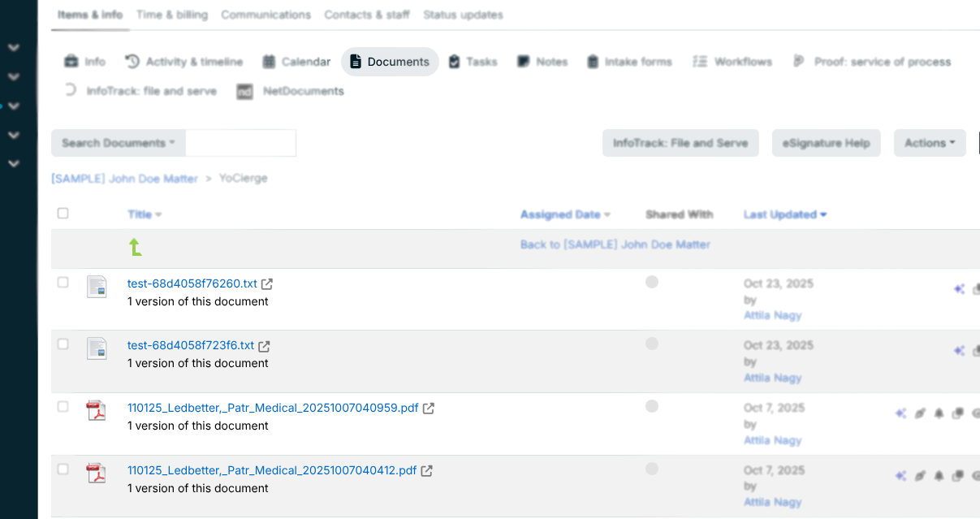Viewport: 980px width, 519px height.
Task: Open the Search Documents dropdown
Action: click(118, 142)
